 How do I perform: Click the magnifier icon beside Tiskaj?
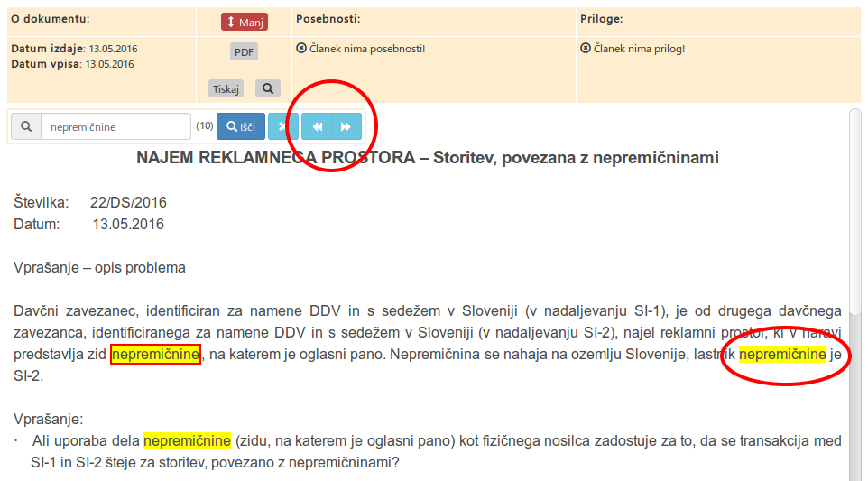point(268,88)
